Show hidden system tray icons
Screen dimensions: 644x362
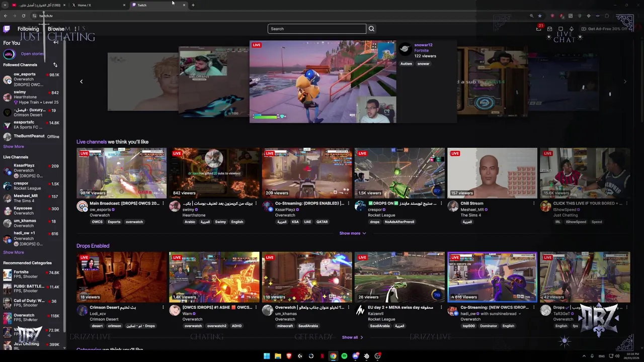point(585,356)
